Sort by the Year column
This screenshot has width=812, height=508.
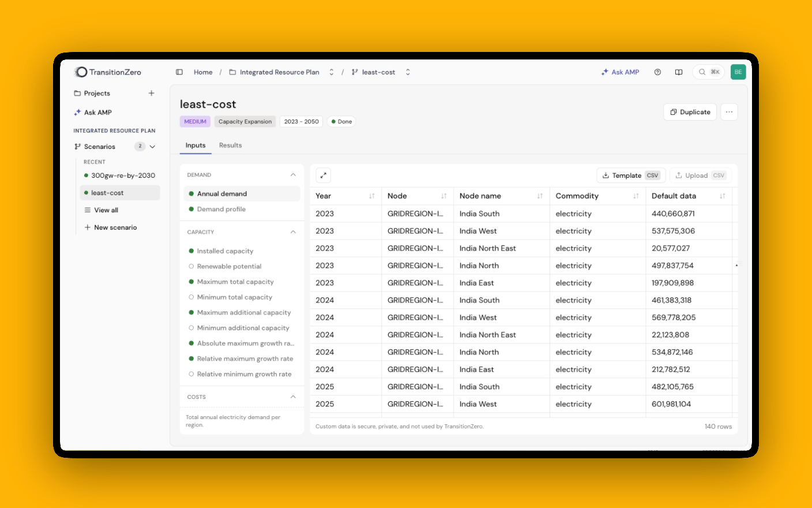click(372, 196)
